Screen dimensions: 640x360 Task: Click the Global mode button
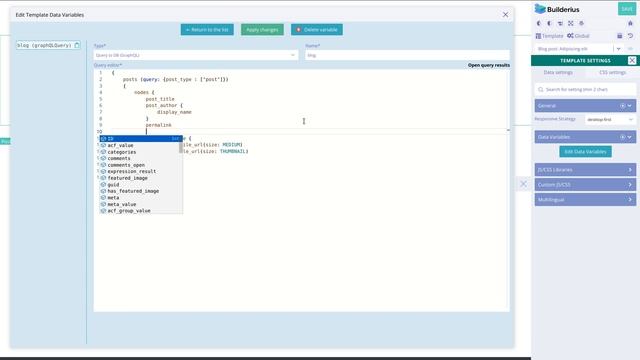pos(578,36)
